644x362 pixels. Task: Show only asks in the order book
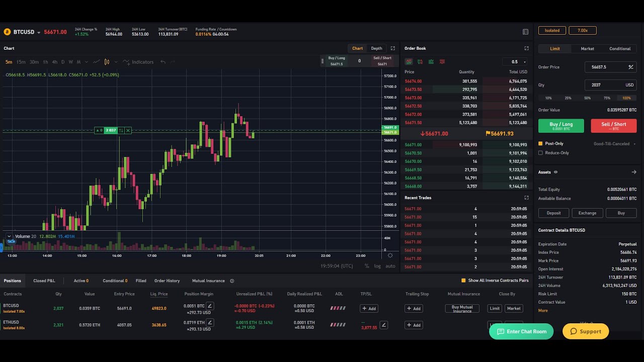coord(442,62)
